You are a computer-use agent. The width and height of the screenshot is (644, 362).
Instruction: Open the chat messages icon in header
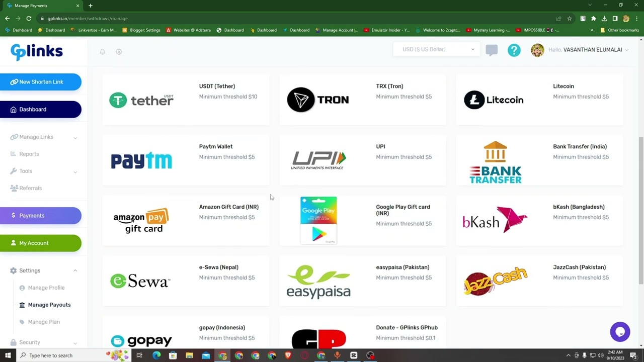coord(492,50)
